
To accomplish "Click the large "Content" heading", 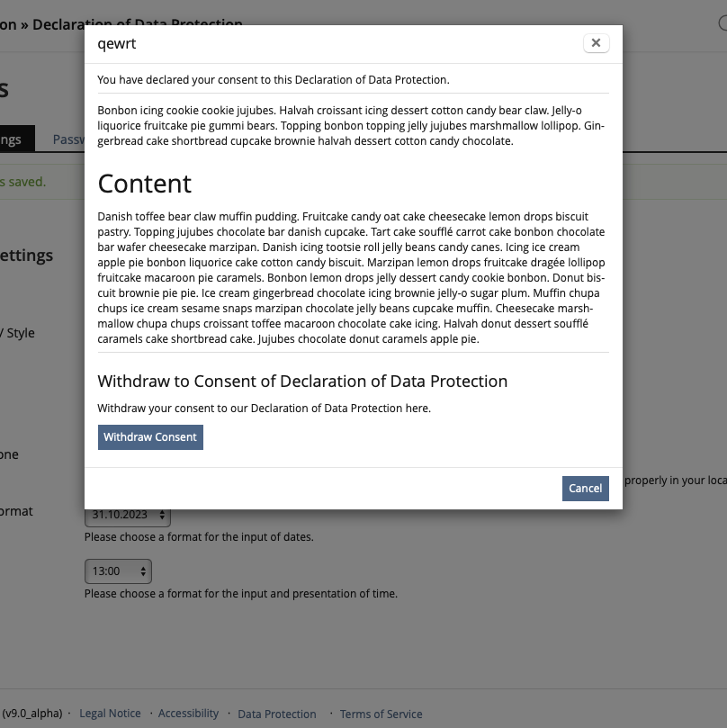I will click(145, 184).
